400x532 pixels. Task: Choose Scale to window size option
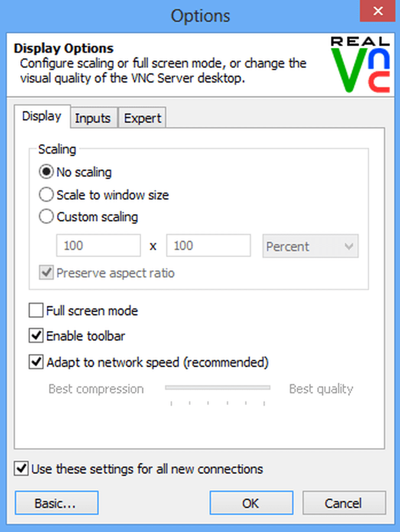pos(46,194)
